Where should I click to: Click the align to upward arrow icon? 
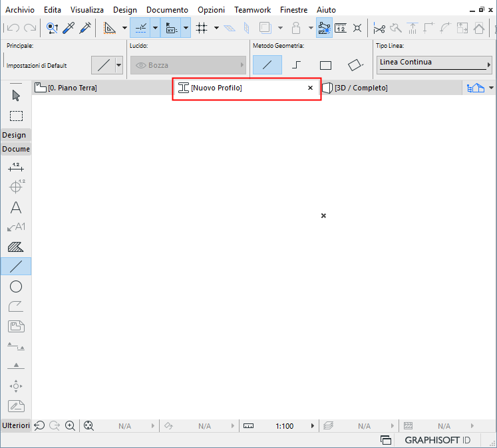point(413,28)
